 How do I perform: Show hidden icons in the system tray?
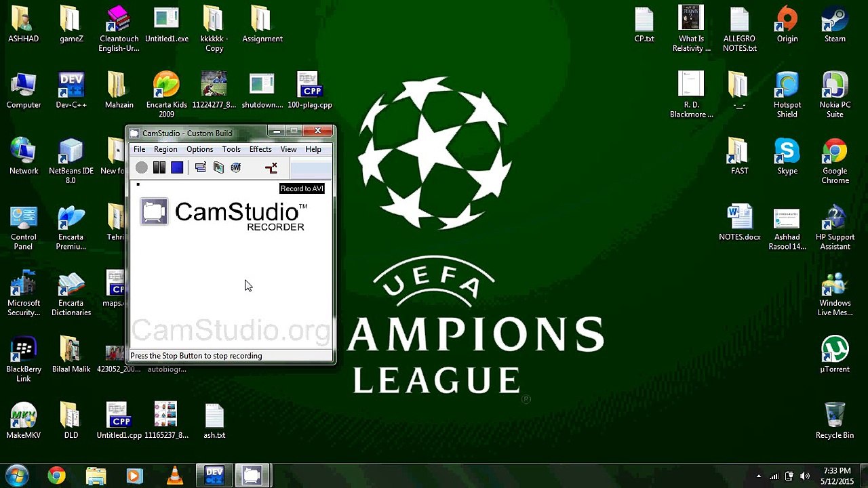(759, 476)
